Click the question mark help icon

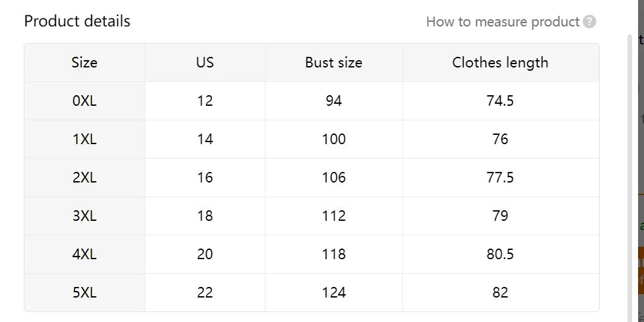590,22
